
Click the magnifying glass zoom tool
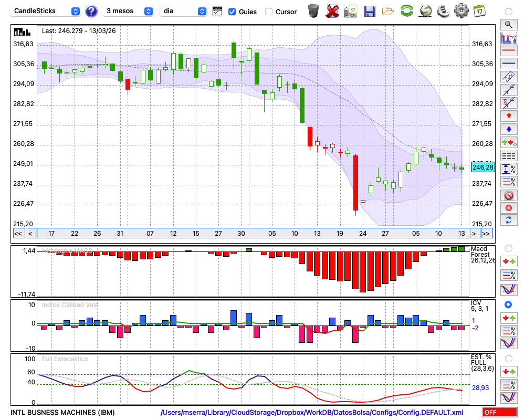click(x=508, y=24)
